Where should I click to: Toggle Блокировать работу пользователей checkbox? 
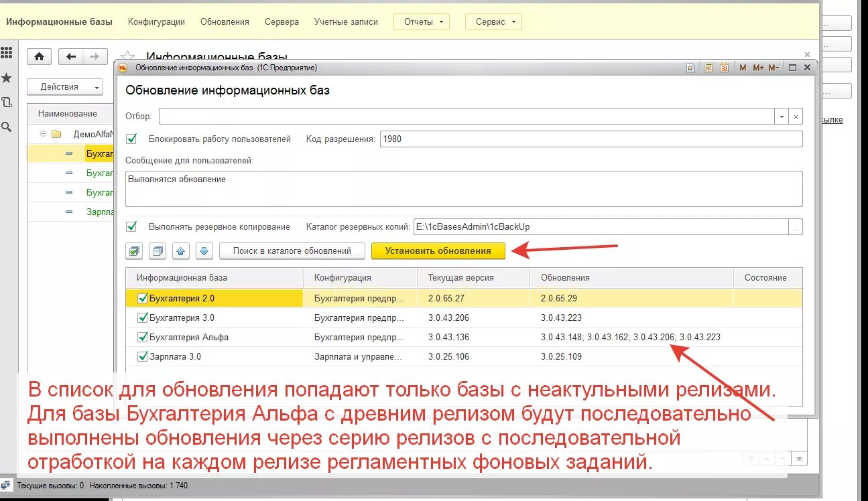tap(132, 139)
